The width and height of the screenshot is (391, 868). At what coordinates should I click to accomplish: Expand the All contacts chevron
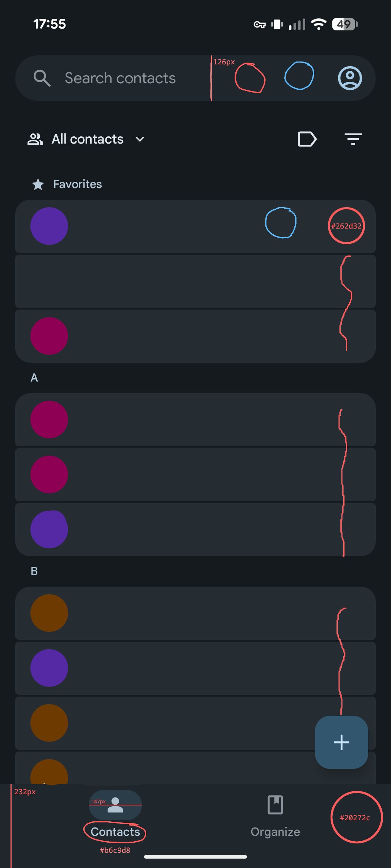point(140,139)
